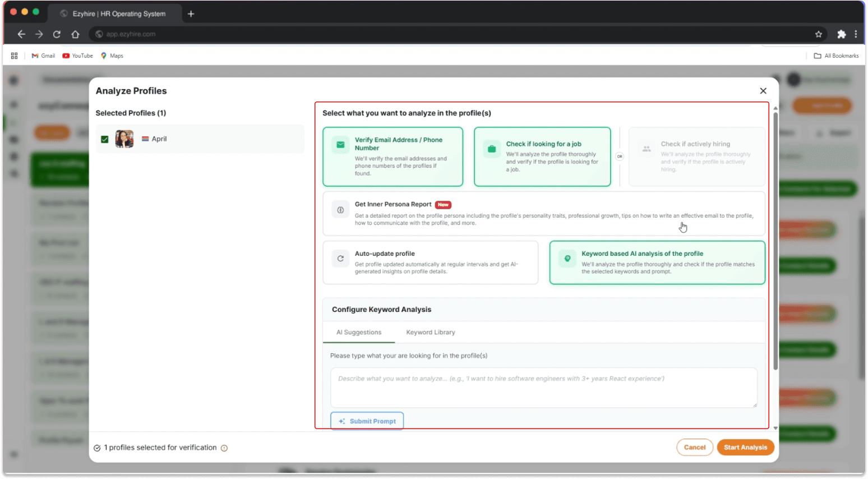
Task: Select the Ezyhire HR Operating System tab
Action: (114, 13)
